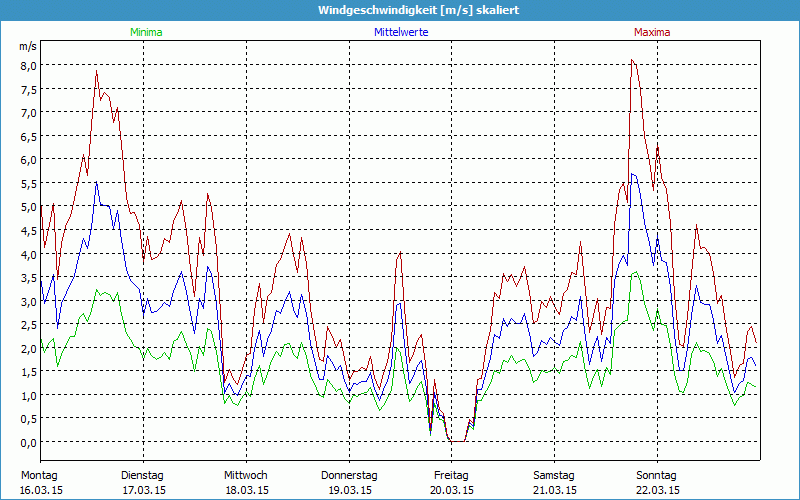Click the 5,0 y-axis tick label
Image resolution: width=800 pixels, height=500 pixels.
pyautogui.click(x=28, y=206)
